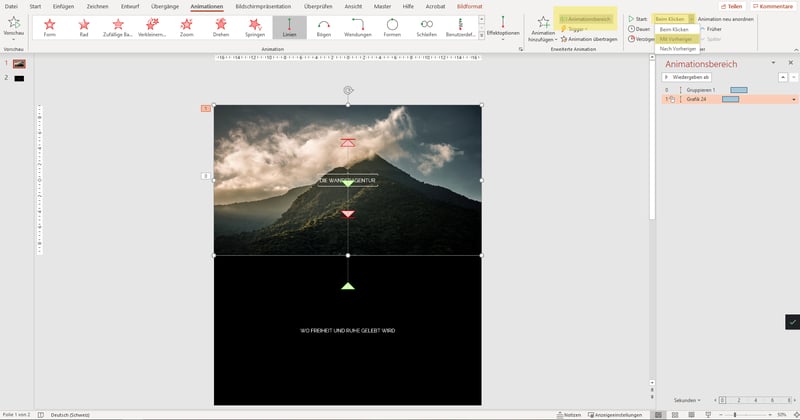800x420 pixels.
Task: Close the Animationsbereich pane
Action: point(791,63)
